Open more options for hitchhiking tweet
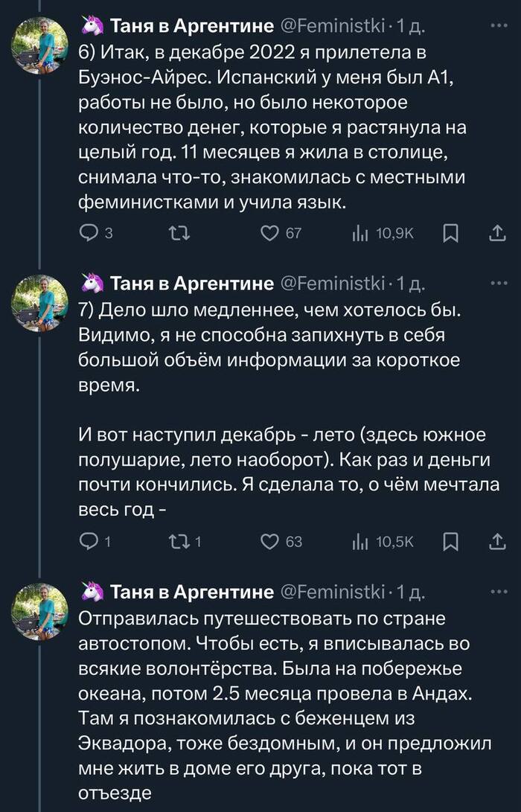 click(496, 592)
